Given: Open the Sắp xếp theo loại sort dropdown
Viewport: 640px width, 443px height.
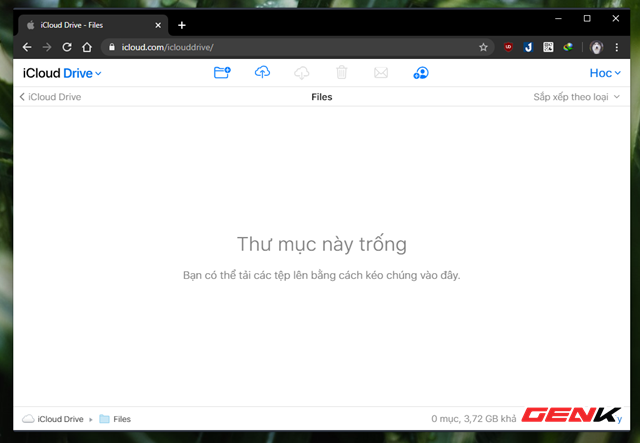Looking at the screenshot, I should [576, 97].
